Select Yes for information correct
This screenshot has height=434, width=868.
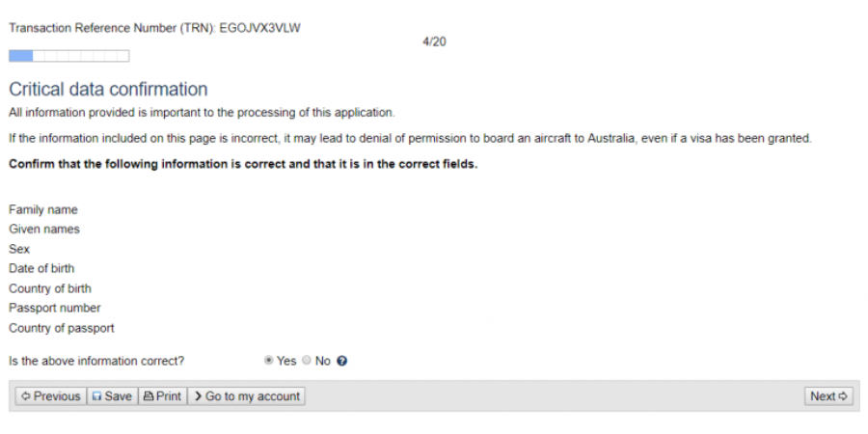pyautogui.click(x=269, y=361)
